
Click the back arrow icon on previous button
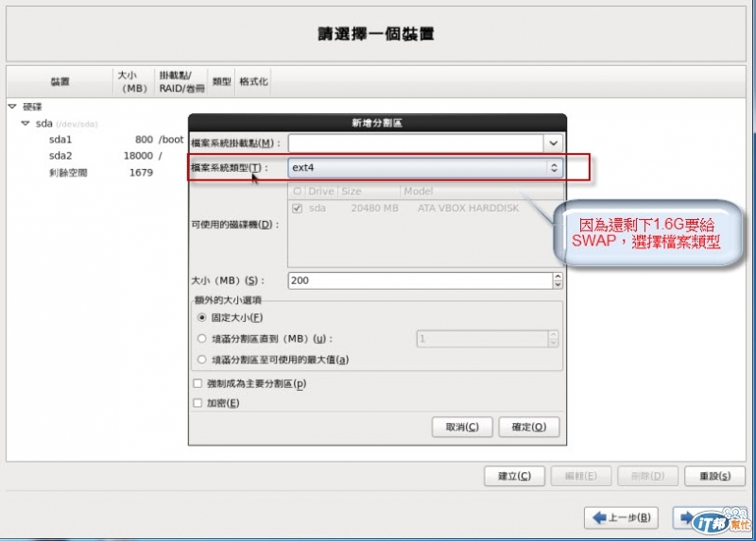[599, 518]
